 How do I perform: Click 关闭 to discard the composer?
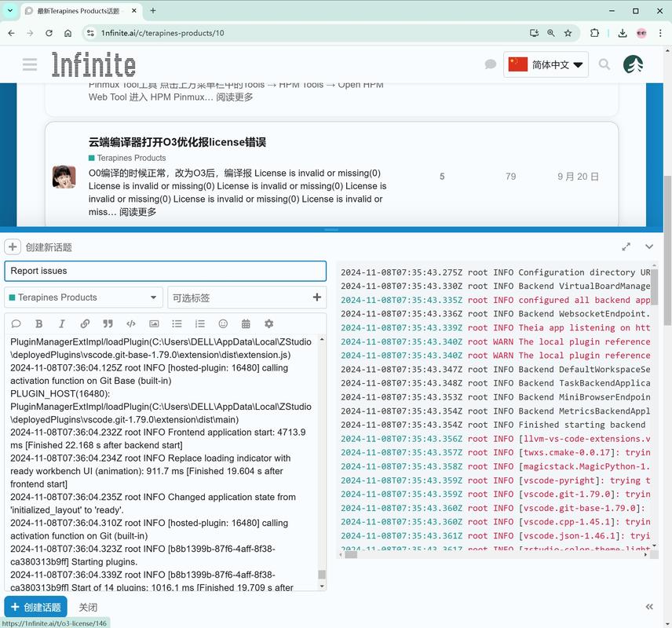[88, 608]
